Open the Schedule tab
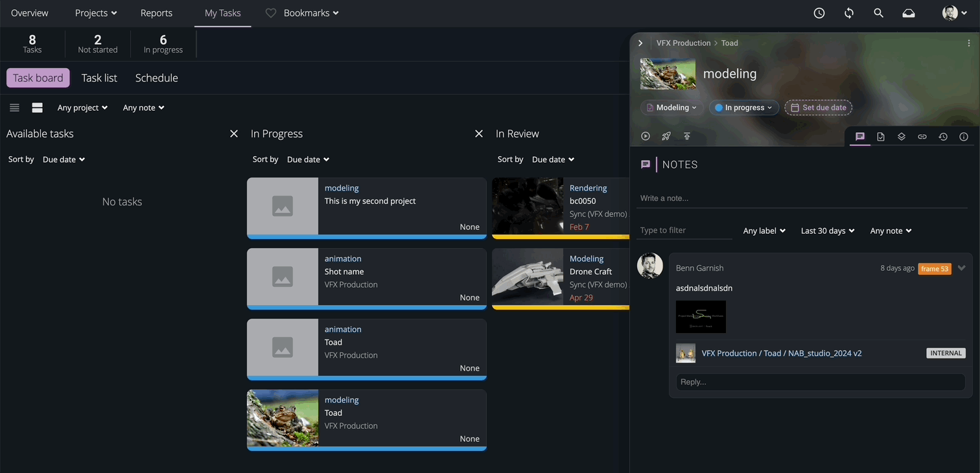The height and width of the screenshot is (473, 980). pos(156,78)
